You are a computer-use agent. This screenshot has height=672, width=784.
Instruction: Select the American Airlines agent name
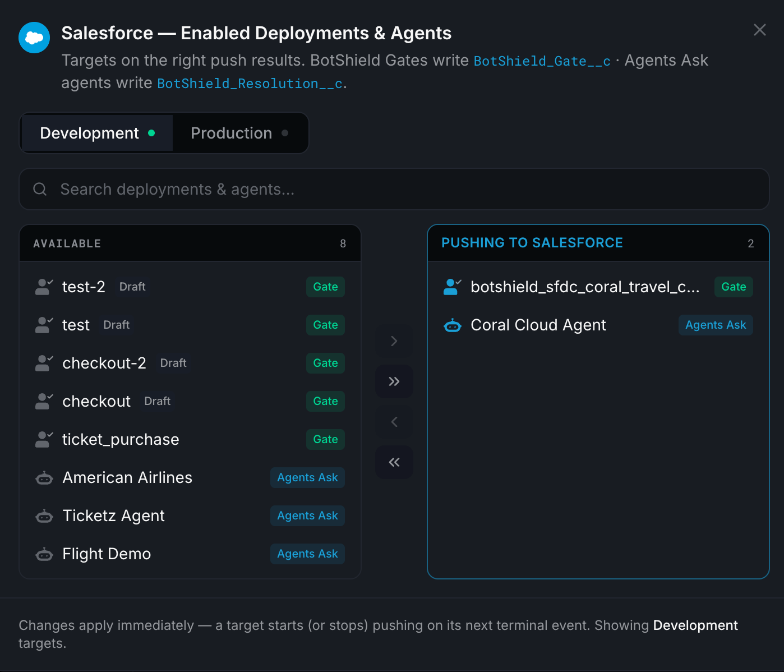127,477
